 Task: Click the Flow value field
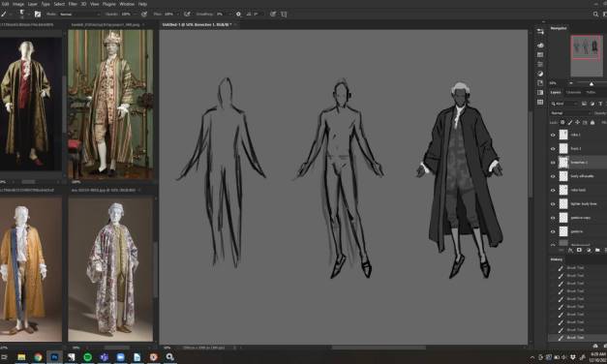click(x=168, y=14)
